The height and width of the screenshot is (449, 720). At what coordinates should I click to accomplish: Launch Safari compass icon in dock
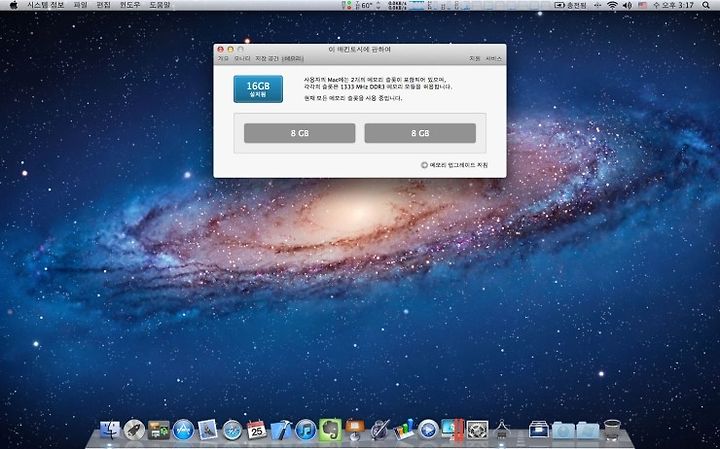click(x=232, y=430)
